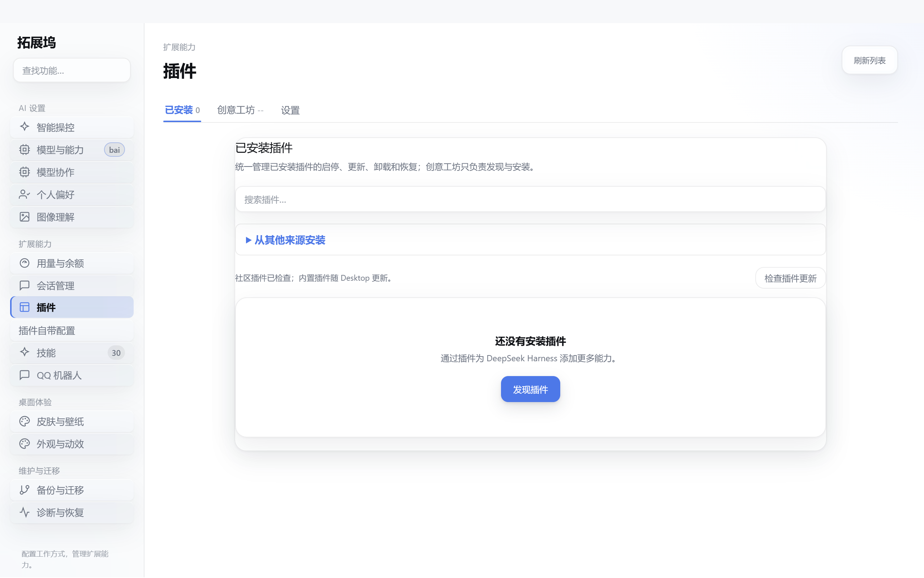This screenshot has height=578, width=924.
Task: Click the image icon beside 图像理解
Action: click(25, 217)
